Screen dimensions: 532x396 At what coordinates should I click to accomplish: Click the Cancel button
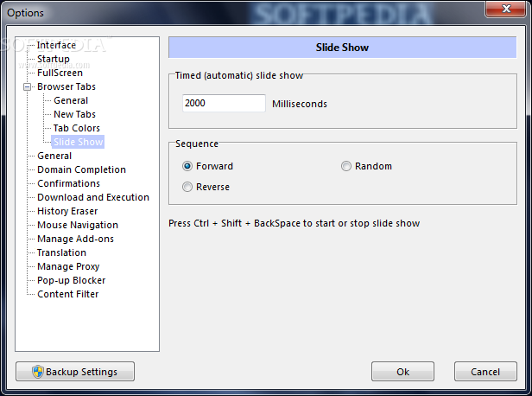pyautogui.click(x=485, y=372)
